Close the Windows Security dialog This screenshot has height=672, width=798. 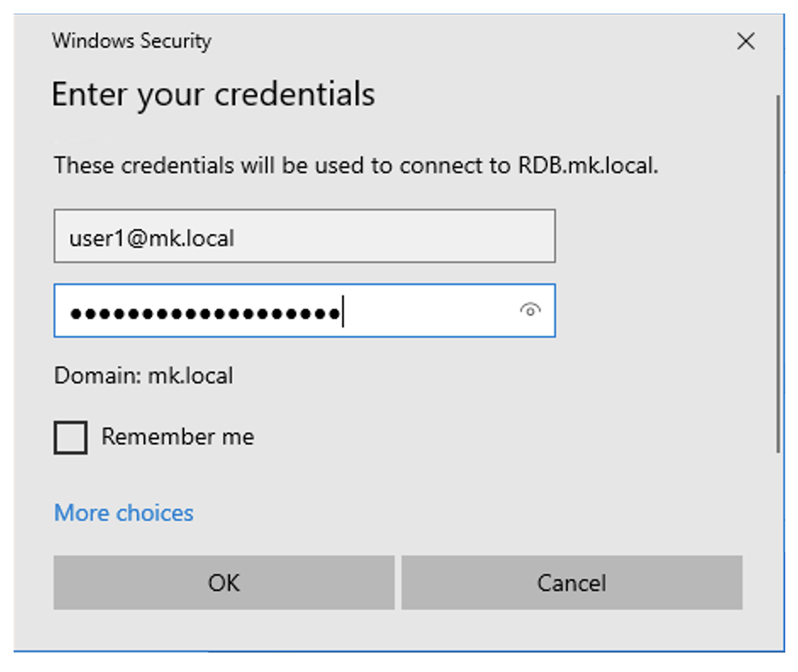(x=745, y=41)
